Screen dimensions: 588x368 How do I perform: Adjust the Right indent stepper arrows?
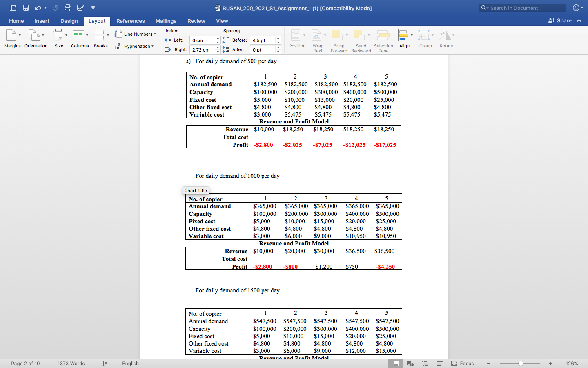[218, 49]
